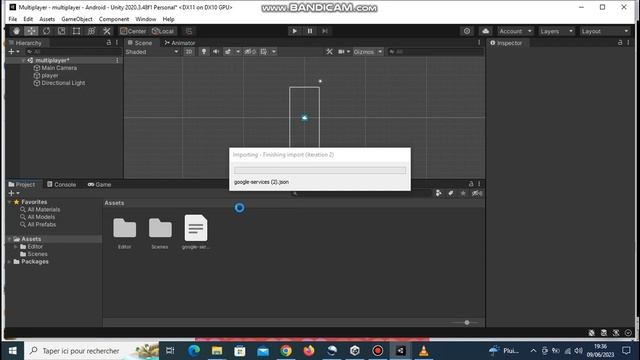Image resolution: width=640 pixels, height=360 pixels.
Task: Toggle hidden objects visibility count icon
Action: coord(250,52)
